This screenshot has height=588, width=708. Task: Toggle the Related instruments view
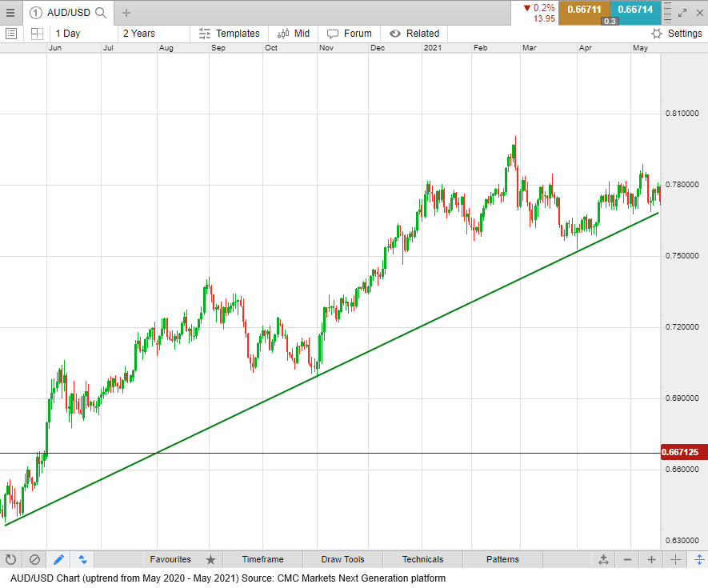(414, 33)
